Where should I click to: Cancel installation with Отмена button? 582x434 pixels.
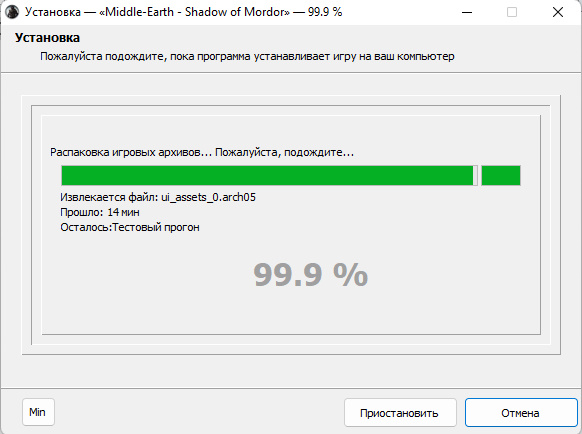pyautogui.click(x=521, y=413)
